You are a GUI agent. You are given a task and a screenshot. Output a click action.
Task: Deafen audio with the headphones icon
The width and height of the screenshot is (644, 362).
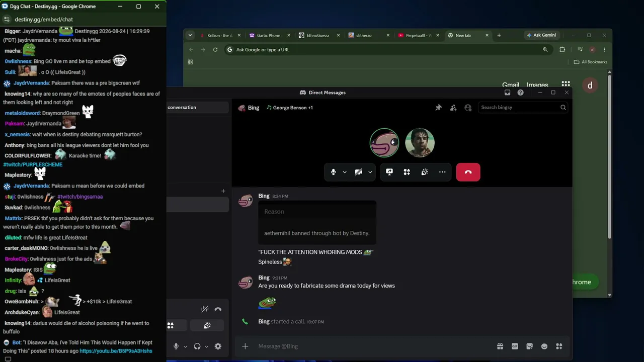(x=197, y=346)
